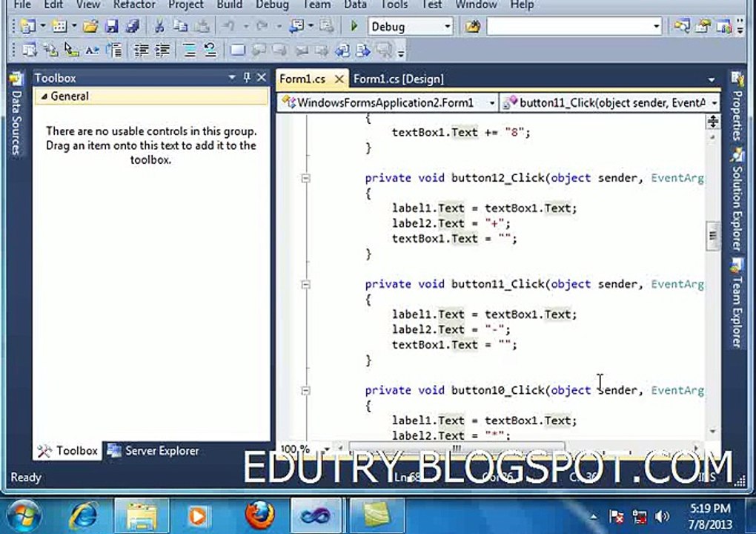Uncomment the selected lines icon
756x534 pixels.
(x=210, y=50)
